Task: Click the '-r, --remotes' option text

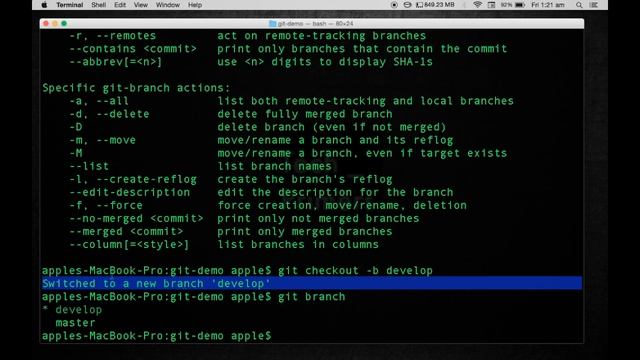Action: point(112,36)
